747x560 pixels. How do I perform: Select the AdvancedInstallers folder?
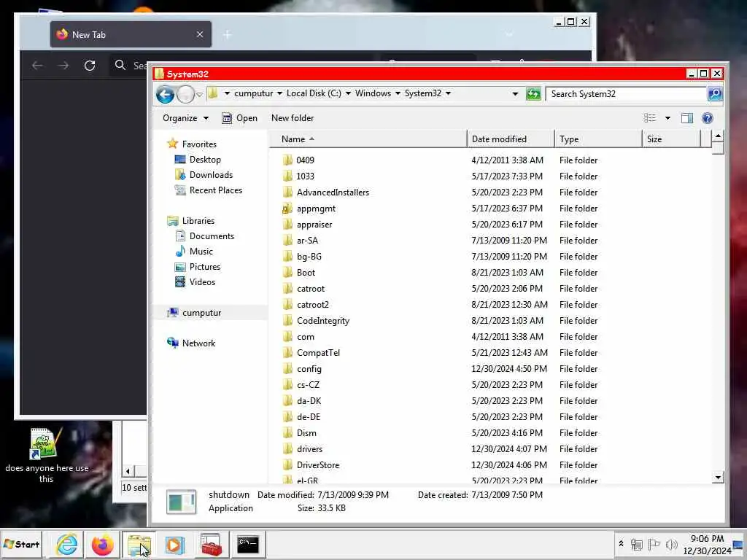tap(333, 192)
